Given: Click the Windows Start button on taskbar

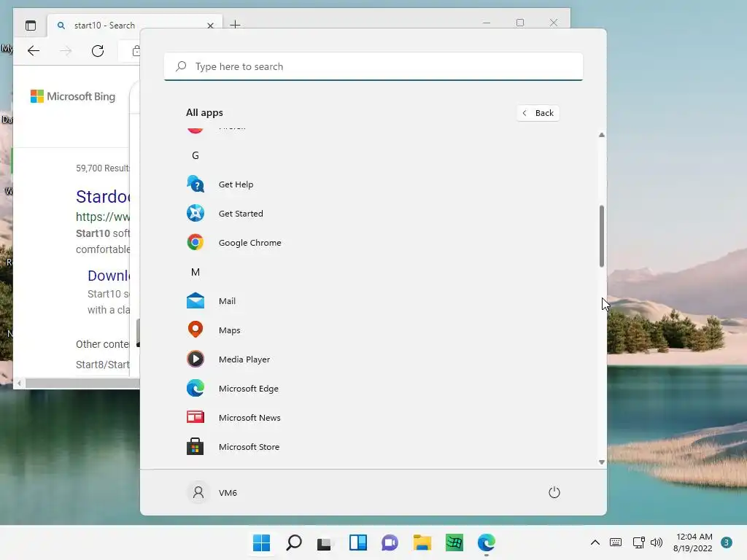Looking at the screenshot, I should [262, 542].
